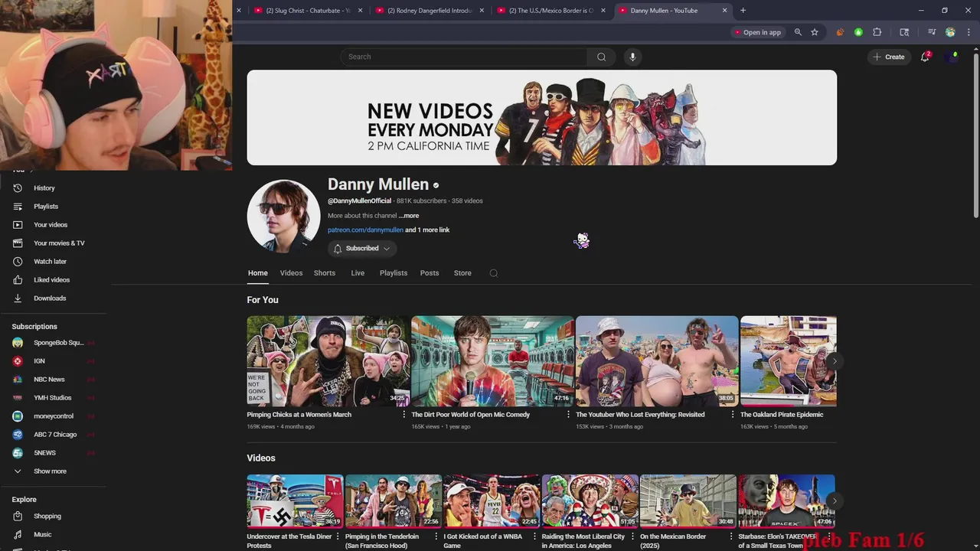This screenshot has width=980, height=551.
Task: Open the browser media controls icon
Action: point(932,32)
